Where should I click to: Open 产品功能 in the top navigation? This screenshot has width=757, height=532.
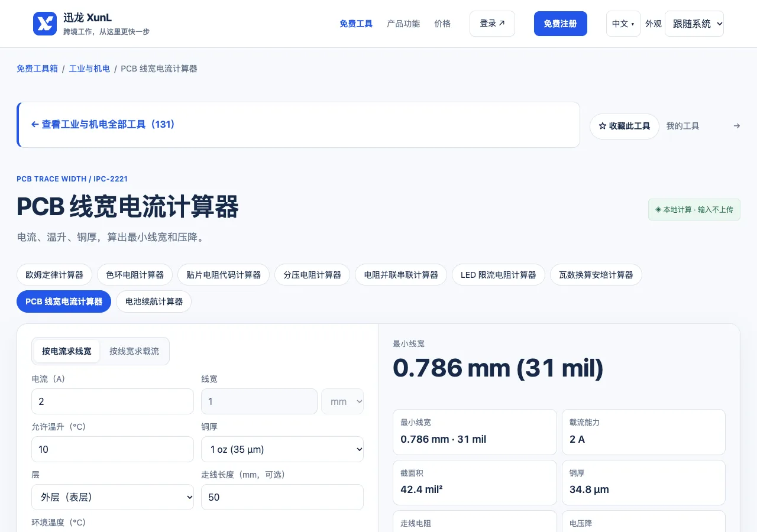click(403, 24)
